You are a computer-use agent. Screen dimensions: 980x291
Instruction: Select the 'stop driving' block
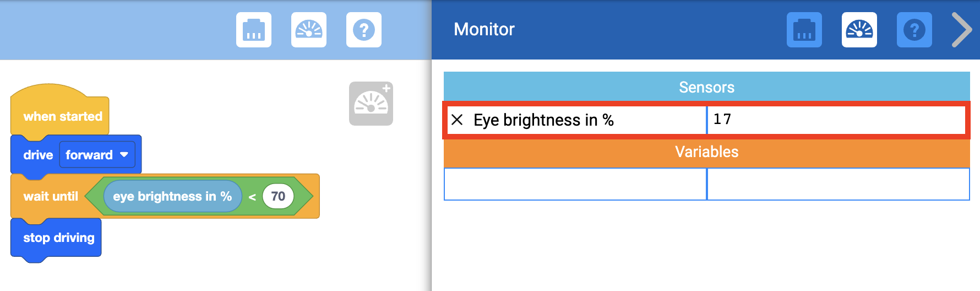tap(58, 238)
